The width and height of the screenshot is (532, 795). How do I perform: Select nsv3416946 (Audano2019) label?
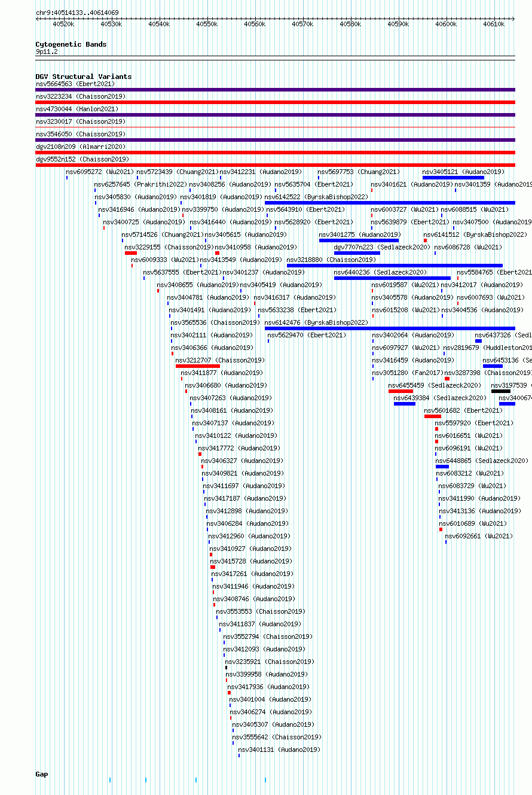tap(139, 210)
